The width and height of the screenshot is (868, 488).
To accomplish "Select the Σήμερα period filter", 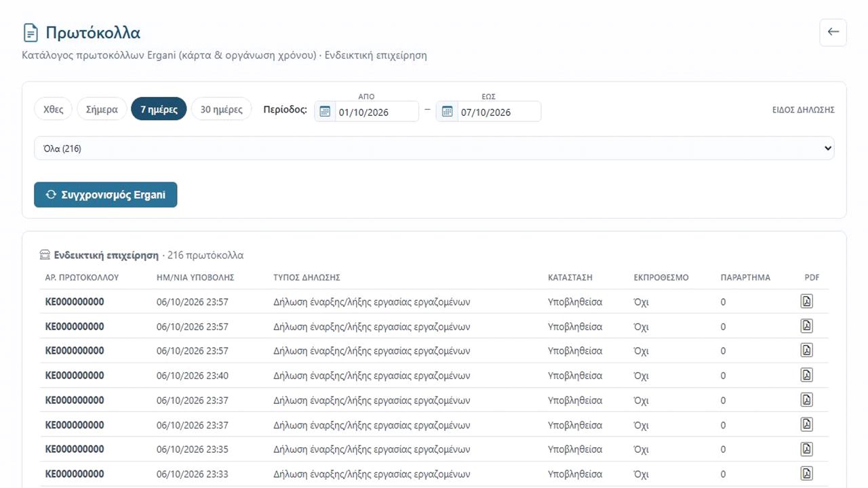I will (102, 109).
